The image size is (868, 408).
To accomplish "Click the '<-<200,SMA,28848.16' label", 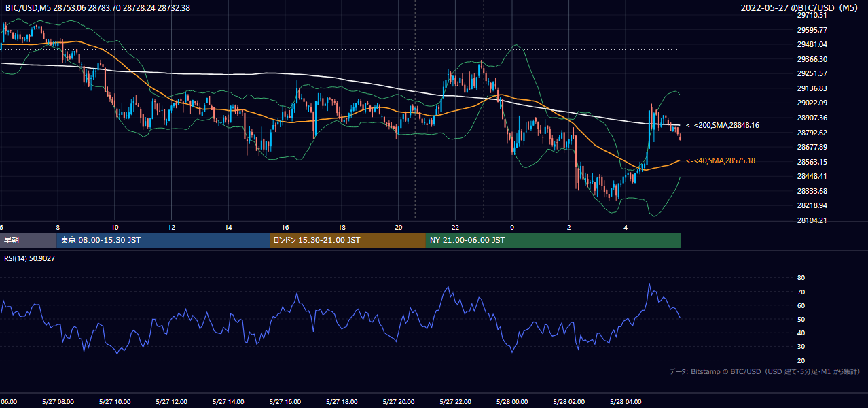I will point(722,125).
